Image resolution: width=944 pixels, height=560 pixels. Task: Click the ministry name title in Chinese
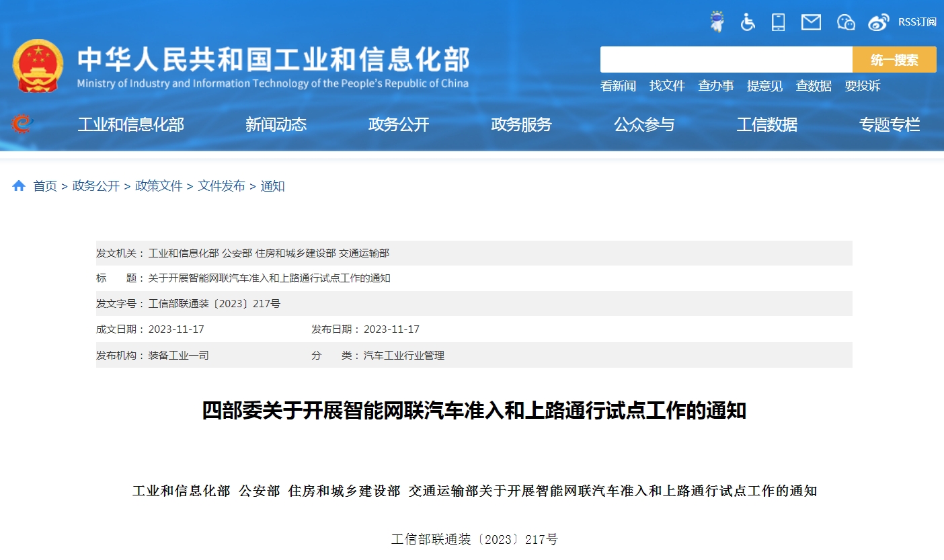click(273, 59)
